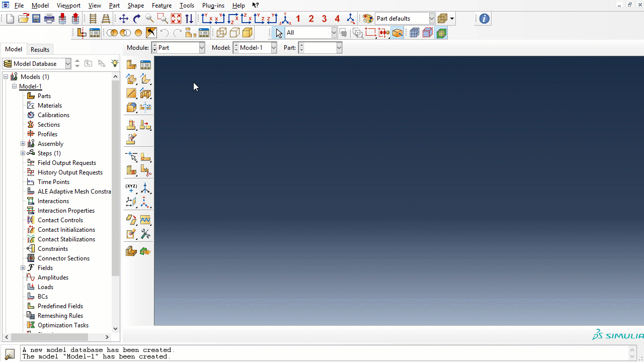
Task: Click the Create Wire tool
Action: coord(131,93)
